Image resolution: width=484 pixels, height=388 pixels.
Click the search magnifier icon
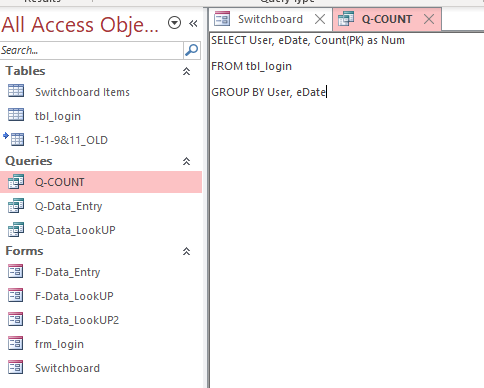192,50
